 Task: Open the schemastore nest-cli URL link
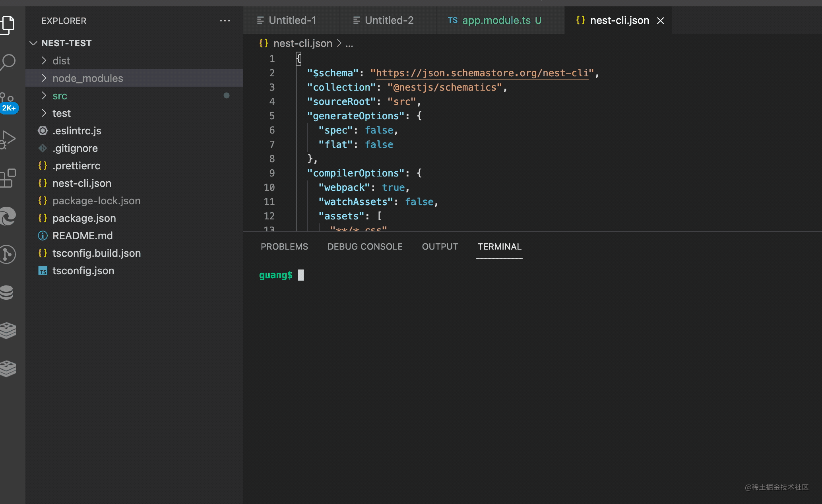tap(482, 73)
